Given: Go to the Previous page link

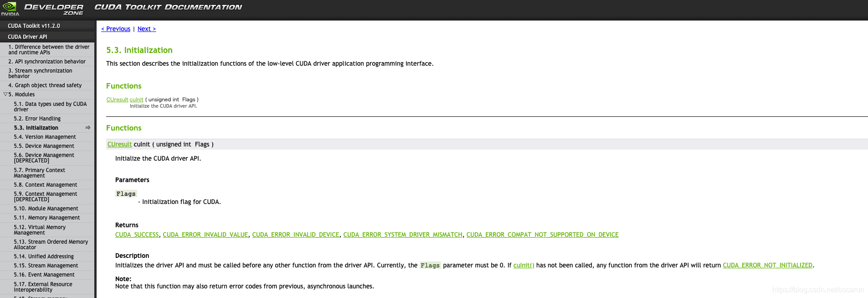Looking at the screenshot, I should [x=116, y=29].
